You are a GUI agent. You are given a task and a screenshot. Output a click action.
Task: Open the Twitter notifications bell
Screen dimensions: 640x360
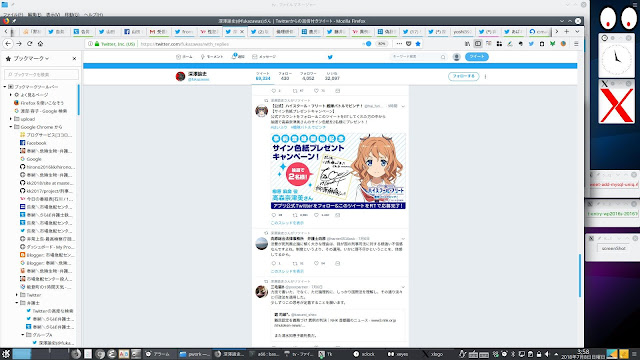(x=238, y=57)
